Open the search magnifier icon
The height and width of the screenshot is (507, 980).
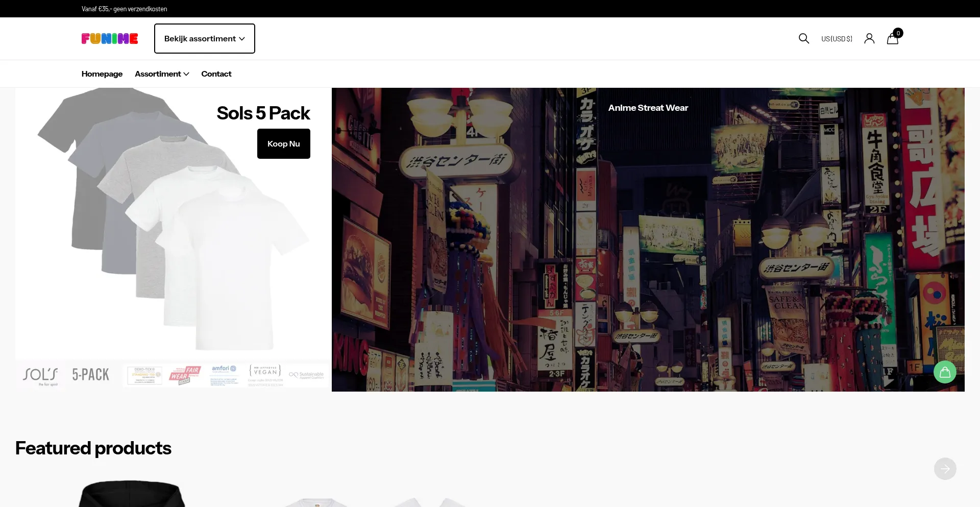click(803, 39)
